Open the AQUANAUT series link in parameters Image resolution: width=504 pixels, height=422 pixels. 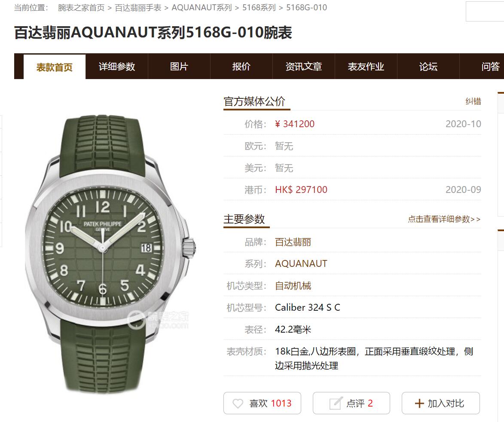(301, 263)
